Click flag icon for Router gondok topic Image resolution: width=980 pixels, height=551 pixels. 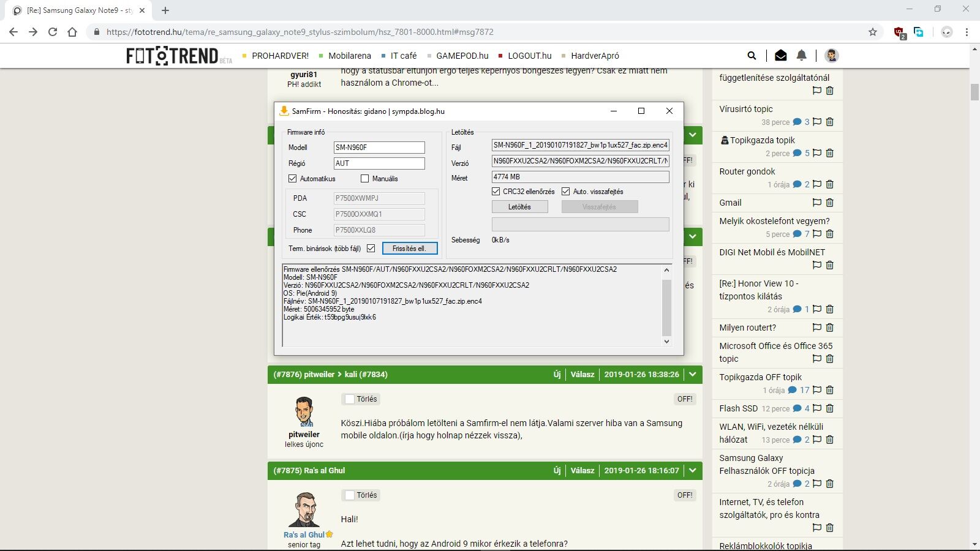coord(817,184)
